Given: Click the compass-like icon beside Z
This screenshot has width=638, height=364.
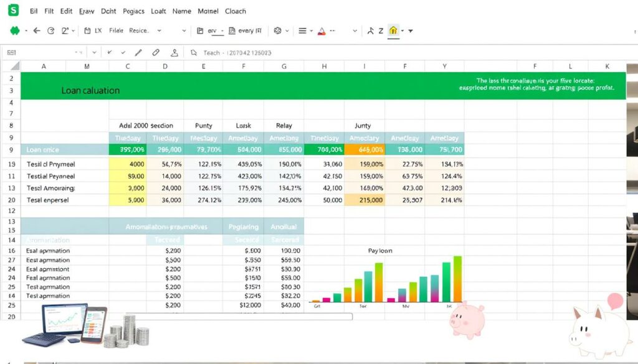Looking at the screenshot, I should [370, 30].
